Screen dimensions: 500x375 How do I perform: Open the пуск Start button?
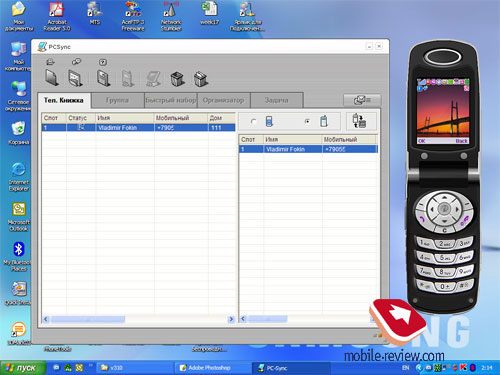(x=23, y=368)
